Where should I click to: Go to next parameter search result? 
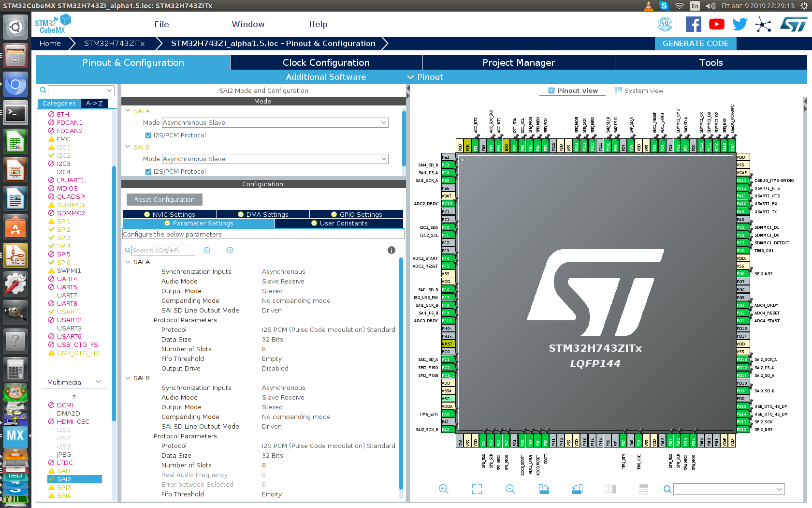(230, 250)
